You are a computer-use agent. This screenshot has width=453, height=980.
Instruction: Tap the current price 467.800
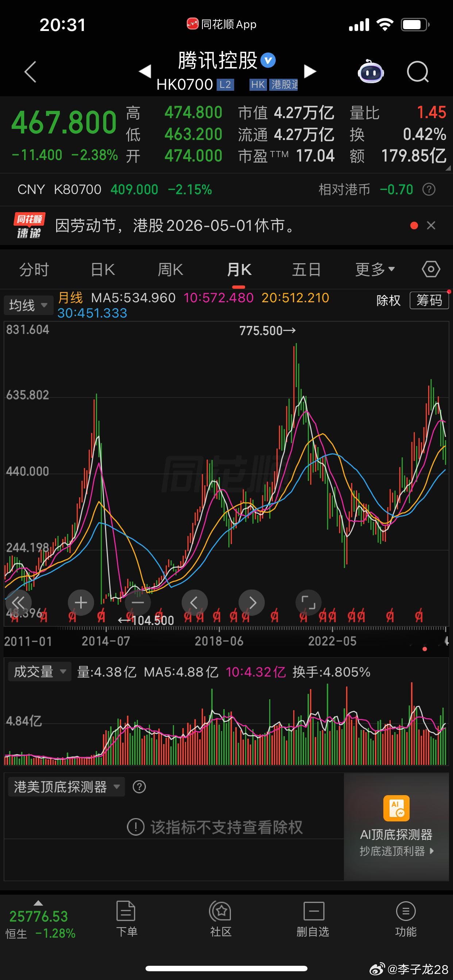point(64,122)
